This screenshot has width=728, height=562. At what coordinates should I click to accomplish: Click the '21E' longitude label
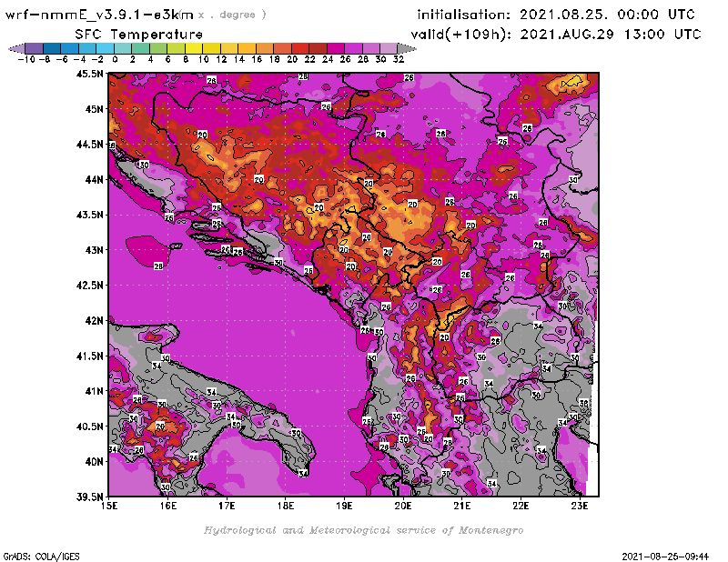click(462, 506)
